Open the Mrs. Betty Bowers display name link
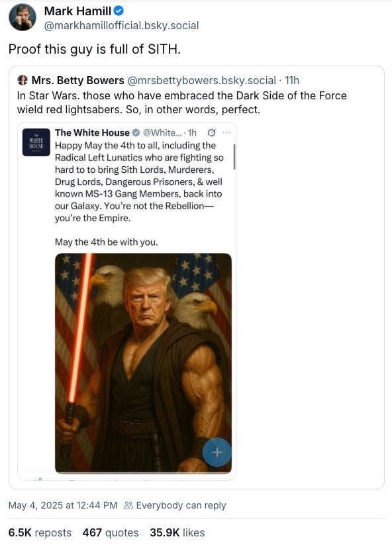Viewport: 392px width, 545px height. (x=78, y=80)
